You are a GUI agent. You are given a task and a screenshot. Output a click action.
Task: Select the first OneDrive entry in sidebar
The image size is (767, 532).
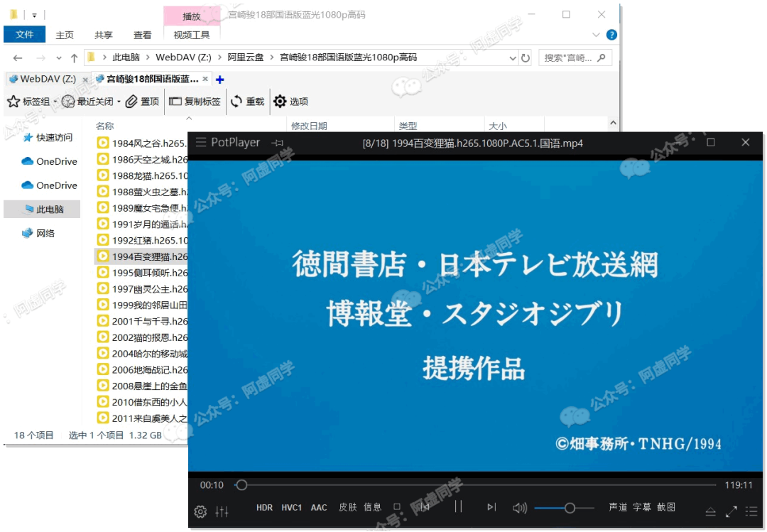[x=50, y=161]
